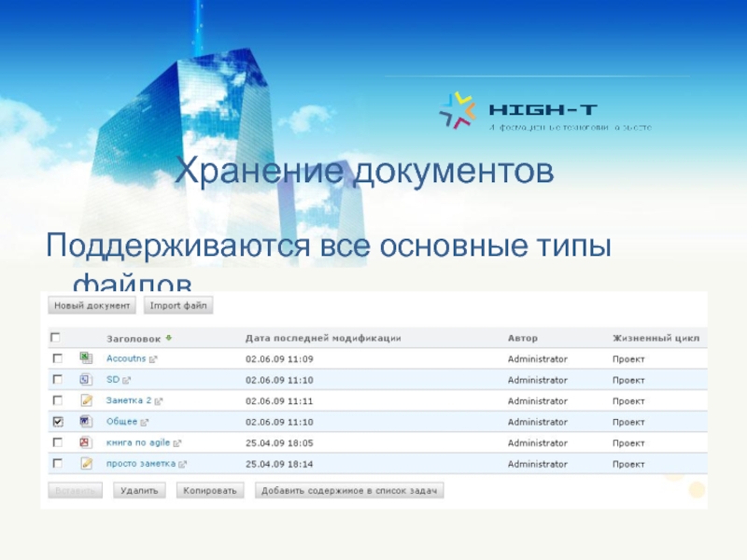Uncheck the box for the Общее row
The width and height of the screenshot is (747, 560).
pyautogui.click(x=58, y=422)
